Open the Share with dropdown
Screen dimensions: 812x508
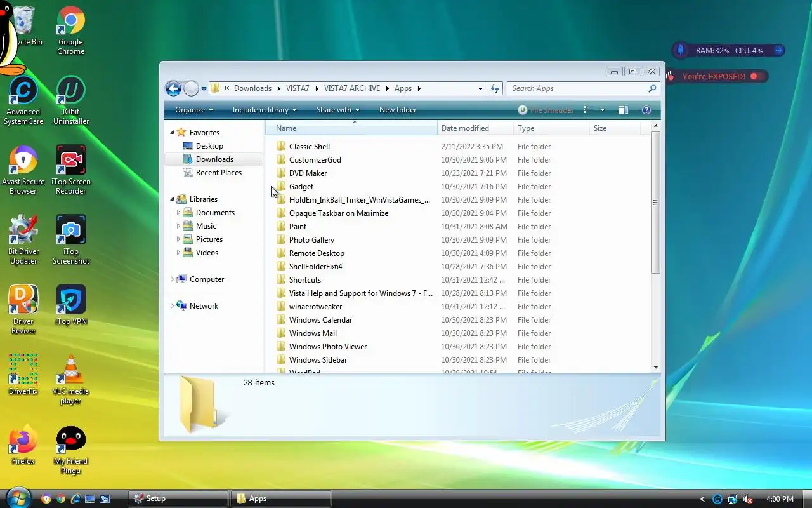pos(338,110)
